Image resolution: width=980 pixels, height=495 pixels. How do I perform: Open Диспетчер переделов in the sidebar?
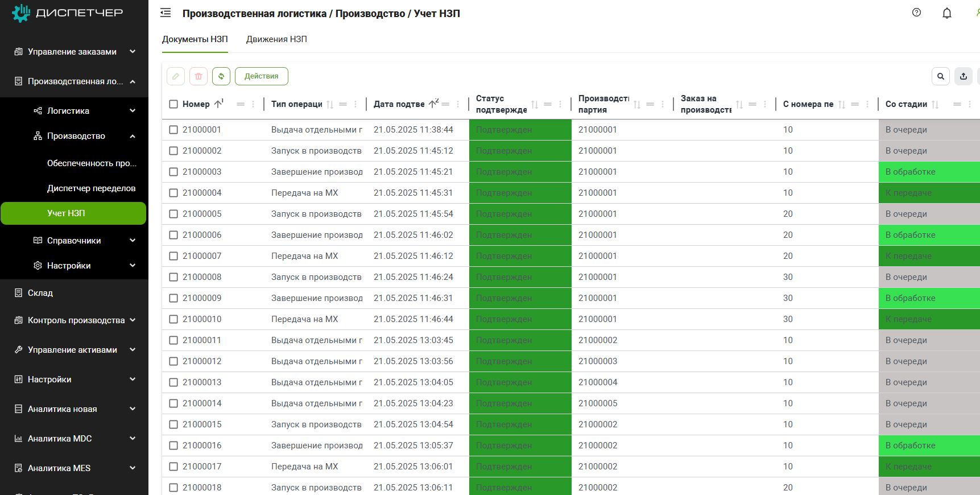tap(91, 188)
